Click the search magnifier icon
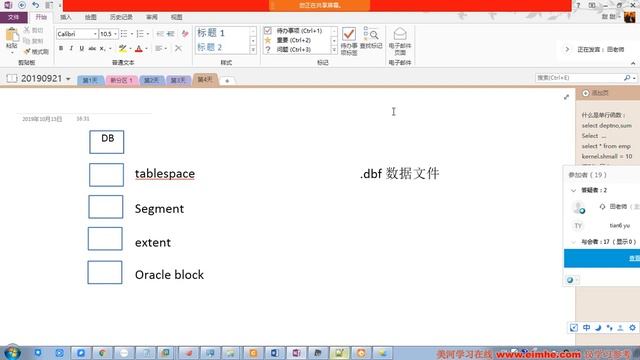Image resolution: width=640 pixels, height=360 pixels. [x=627, y=78]
